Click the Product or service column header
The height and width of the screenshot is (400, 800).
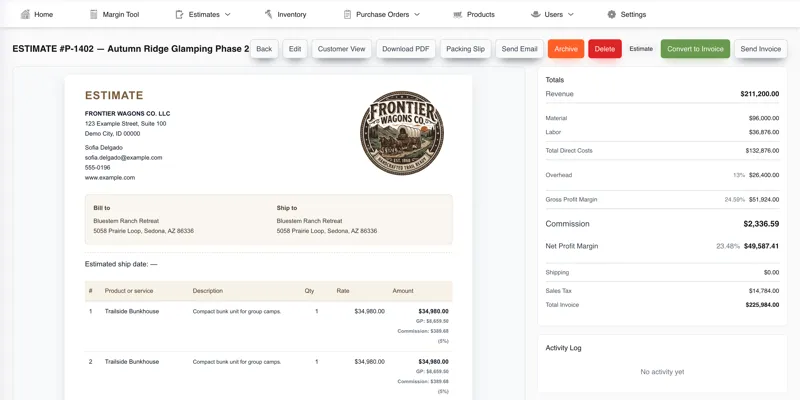tap(129, 291)
